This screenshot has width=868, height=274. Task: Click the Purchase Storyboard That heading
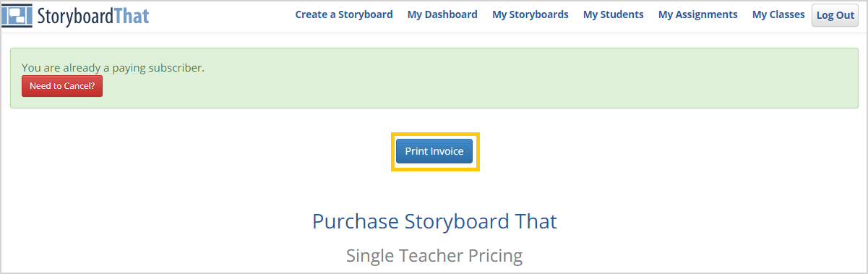coord(434,221)
